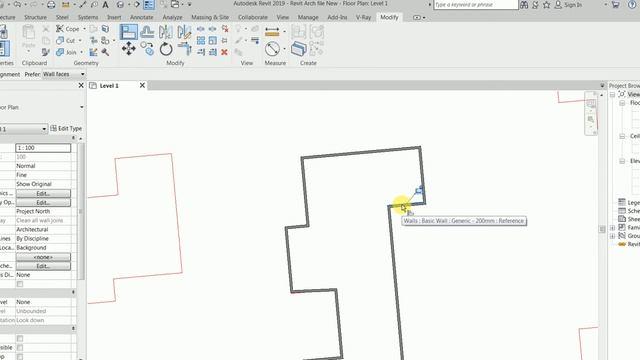The width and height of the screenshot is (640, 360).
Task: Open the Structure ribbon tab
Action: click(x=35, y=18)
